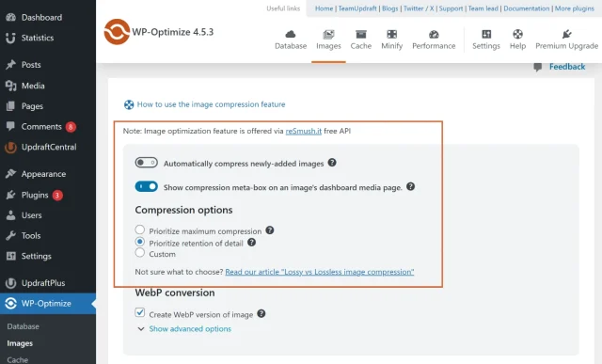Open the Images submenu item
This screenshot has height=364, width=602.
click(x=20, y=343)
